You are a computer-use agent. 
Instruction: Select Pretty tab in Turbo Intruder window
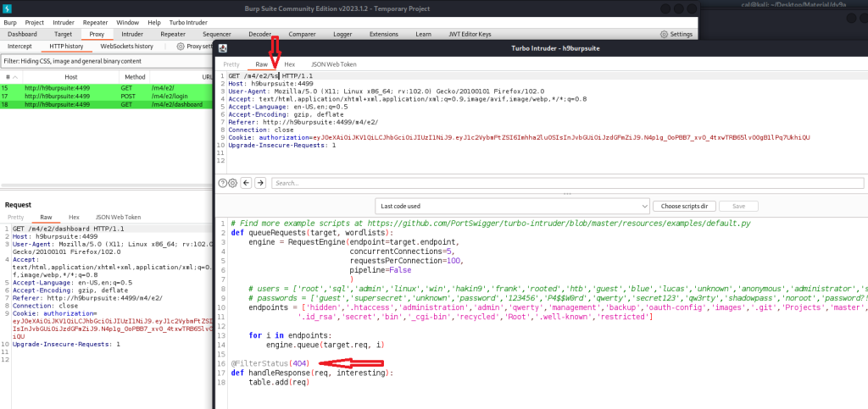tap(231, 64)
